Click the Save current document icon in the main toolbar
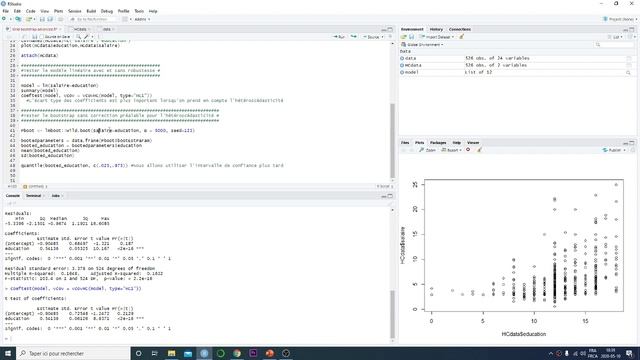 point(42,19)
